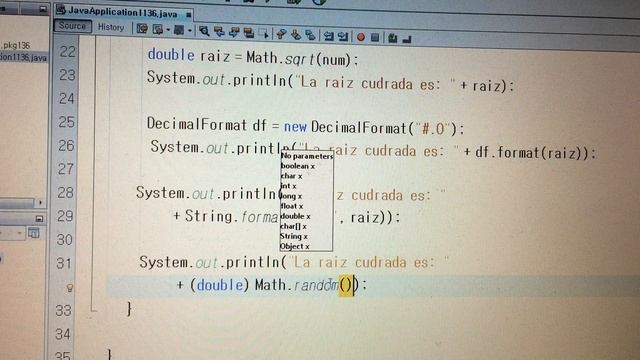
Task: Choose 'No parameters' in the println popup
Action: pyautogui.click(x=307, y=156)
